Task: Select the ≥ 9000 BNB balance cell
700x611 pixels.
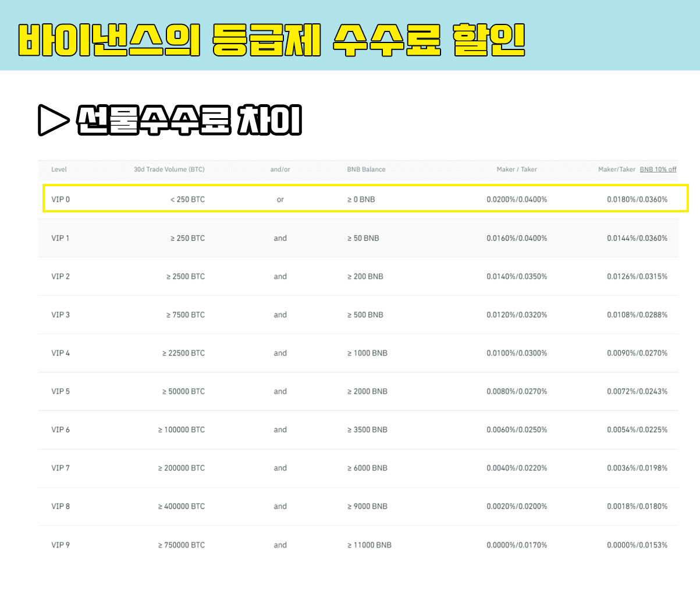Action: tap(367, 506)
